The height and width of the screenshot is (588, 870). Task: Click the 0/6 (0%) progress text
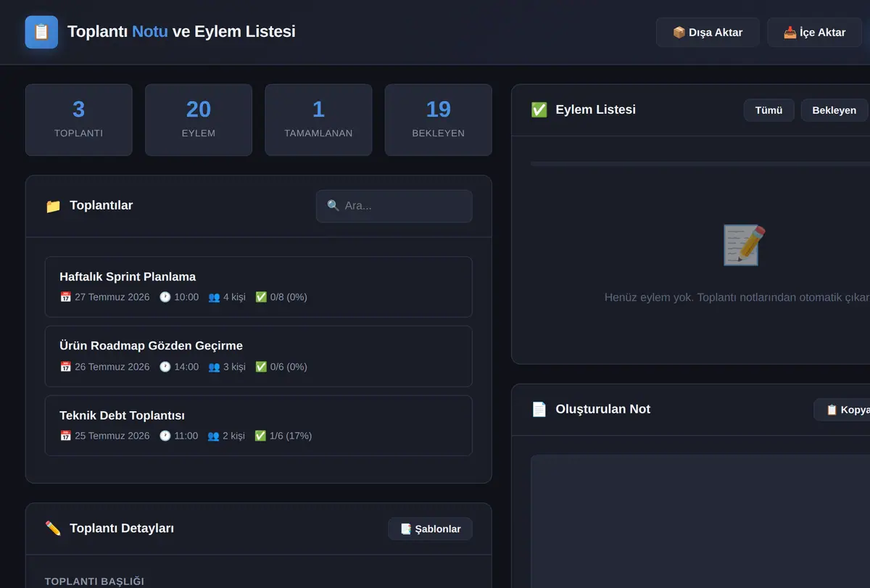coord(289,367)
